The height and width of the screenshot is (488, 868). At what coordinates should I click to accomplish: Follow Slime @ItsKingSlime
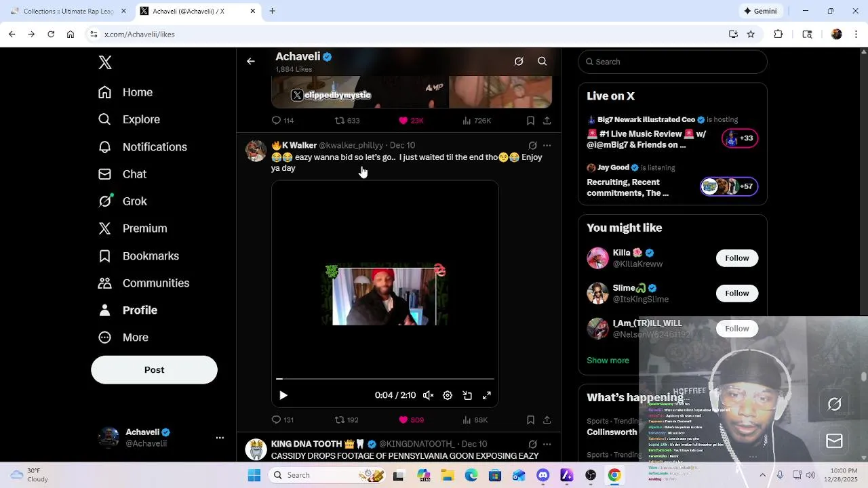(736, 293)
